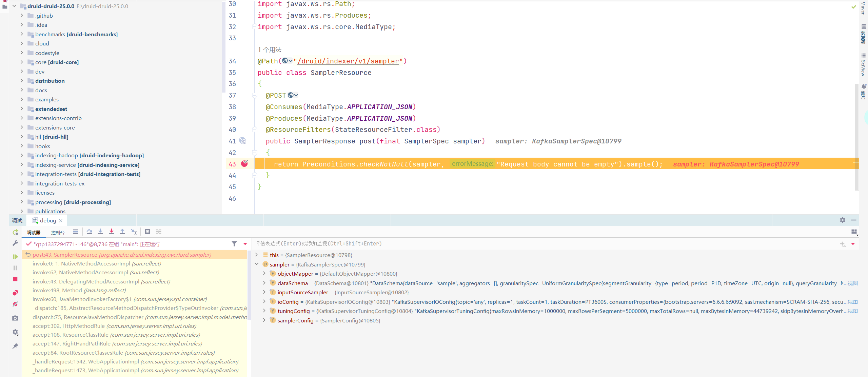
Task: Click the add watch plus icon
Action: click(x=843, y=244)
